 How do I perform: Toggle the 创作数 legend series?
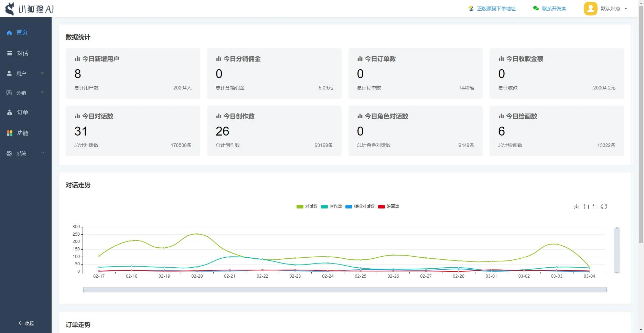(331, 206)
